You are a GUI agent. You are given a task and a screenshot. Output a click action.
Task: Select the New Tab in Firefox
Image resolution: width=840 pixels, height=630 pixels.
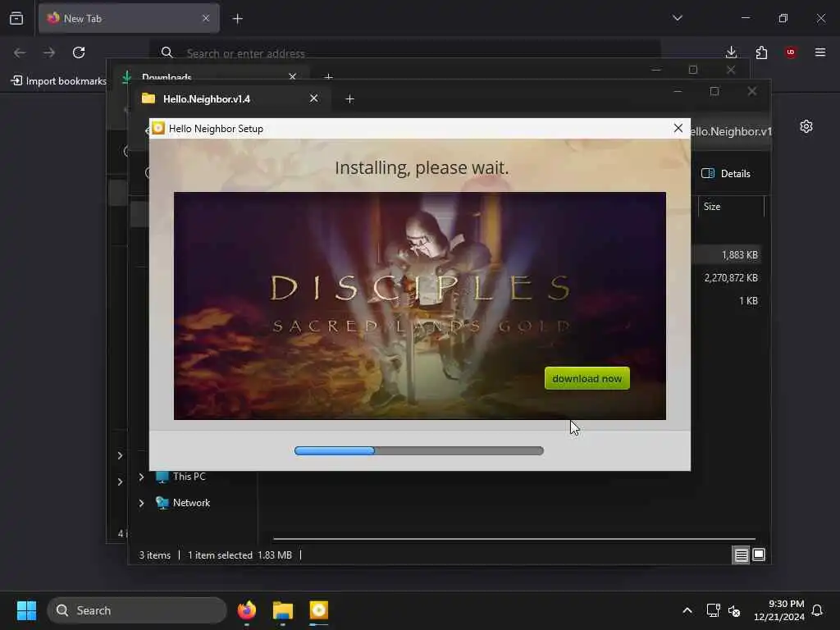(129, 18)
